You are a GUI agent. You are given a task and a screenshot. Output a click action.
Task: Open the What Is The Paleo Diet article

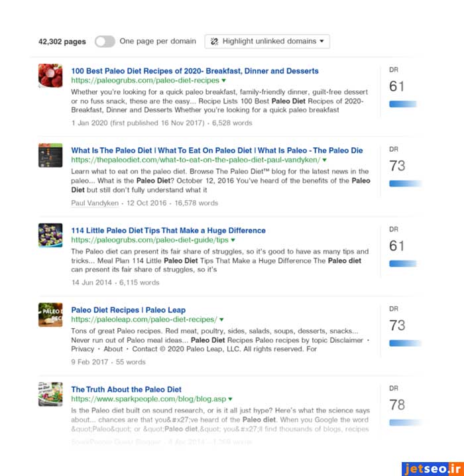217,150
